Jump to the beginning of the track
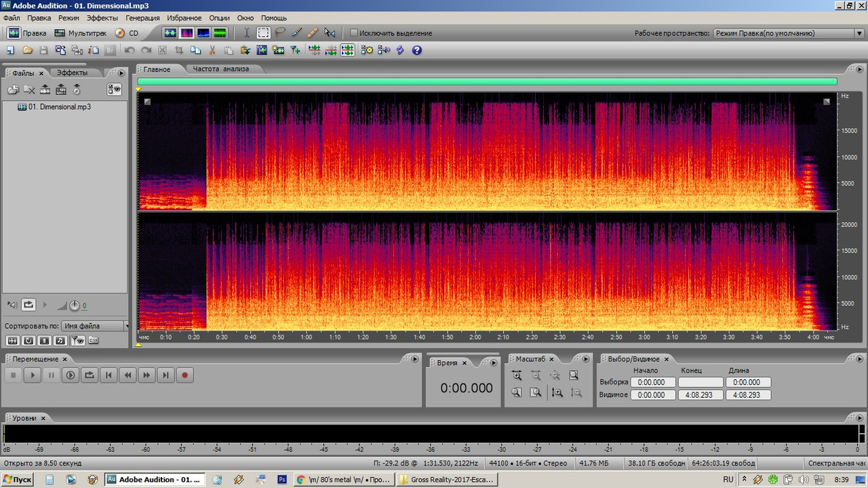 [x=108, y=375]
